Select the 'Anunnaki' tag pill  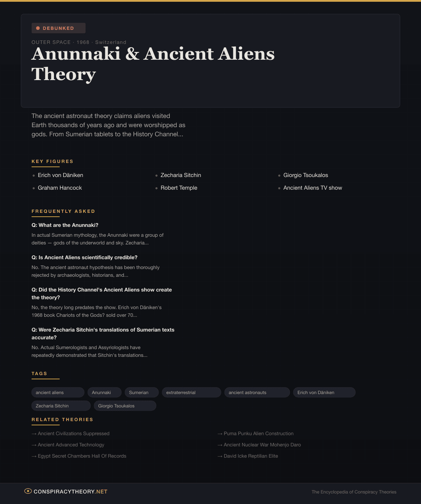tap(104, 392)
